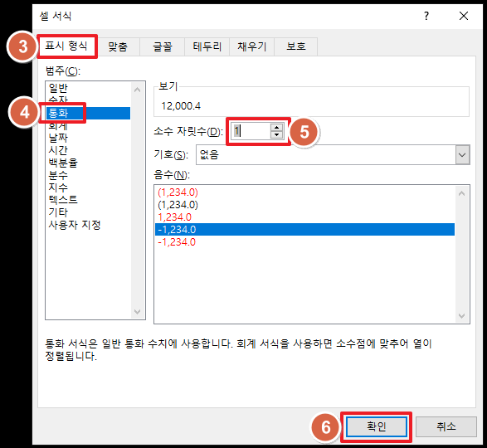The height and width of the screenshot is (448, 487).
Task: Open the 테두리 tab
Action: pyautogui.click(x=207, y=47)
